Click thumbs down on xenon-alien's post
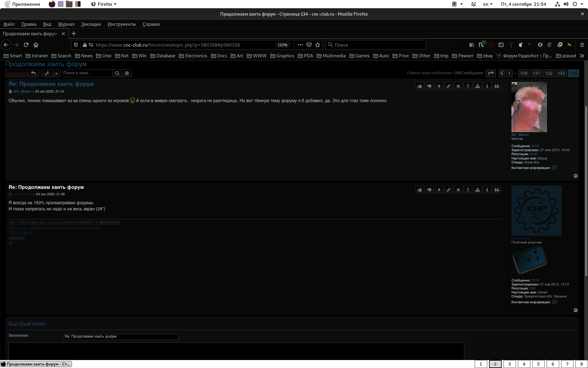 click(x=429, y=190)
